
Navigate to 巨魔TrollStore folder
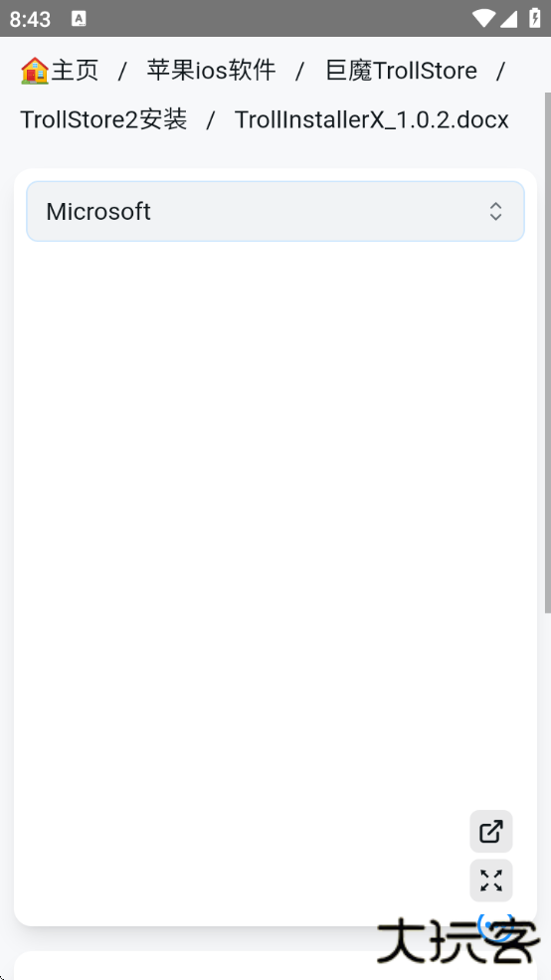tap(401, 71)
